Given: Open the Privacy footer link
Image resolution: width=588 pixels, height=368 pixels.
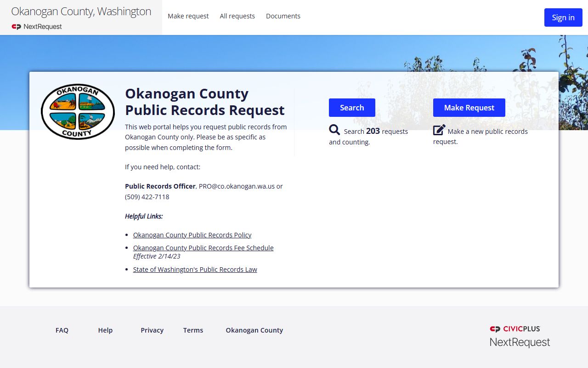Looking at the screenshot, I should click(152, 330).
